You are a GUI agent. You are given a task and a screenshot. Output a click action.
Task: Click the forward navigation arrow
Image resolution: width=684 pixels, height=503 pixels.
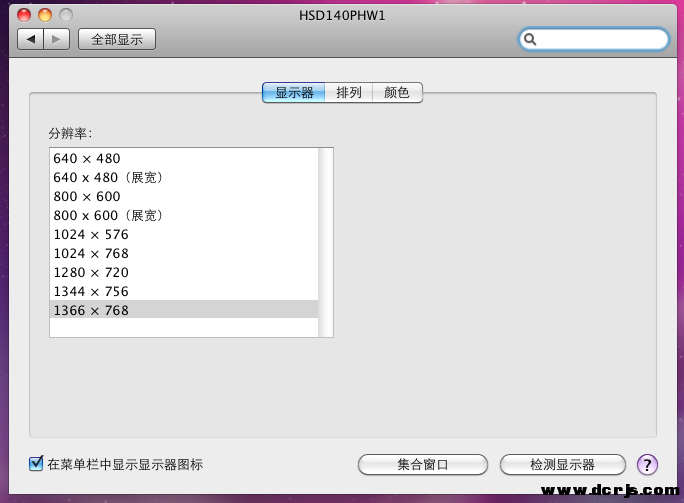click(57, 39)
